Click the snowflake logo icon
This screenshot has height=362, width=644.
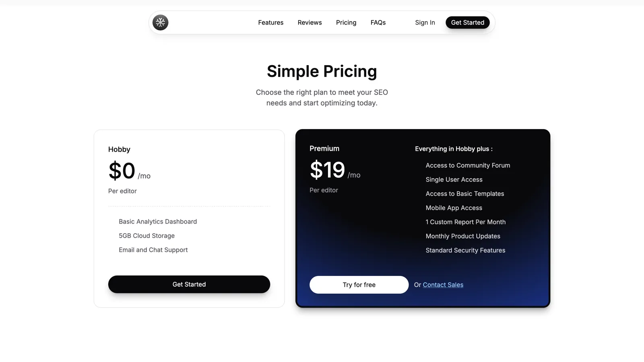[x=160, y=23]
